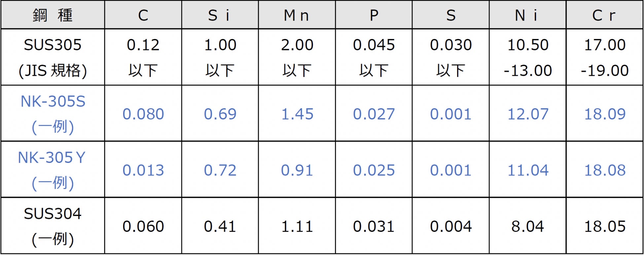Select the Mn column header
This screenshot has width=644, height=255.
coord(297,15)
